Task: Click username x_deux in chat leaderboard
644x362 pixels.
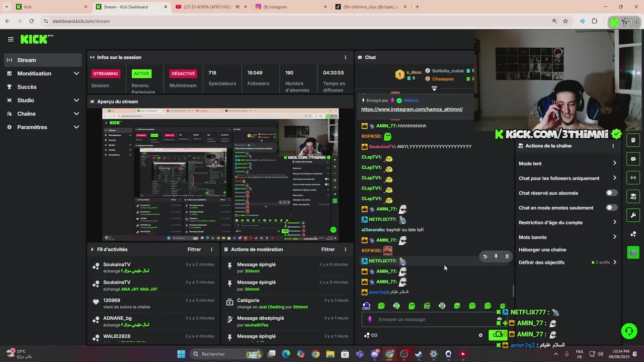Action: pyautogui.click(x=414, y=72)
